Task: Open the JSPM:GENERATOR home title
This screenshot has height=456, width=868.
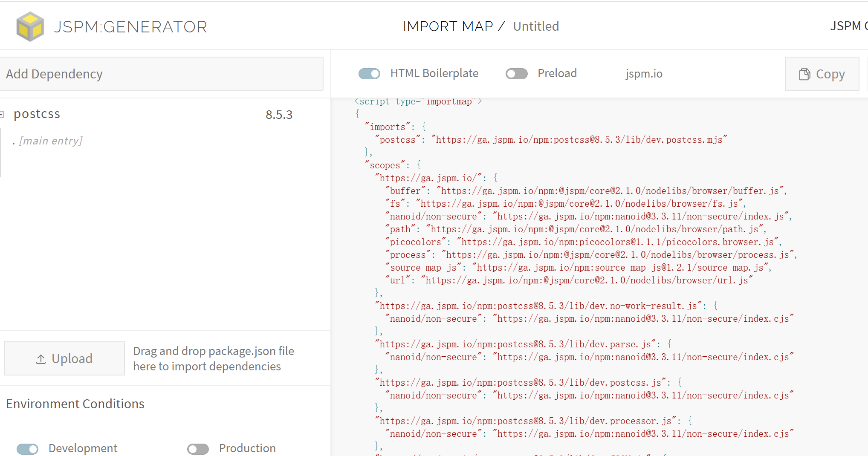Action: (x=130, y=27)
